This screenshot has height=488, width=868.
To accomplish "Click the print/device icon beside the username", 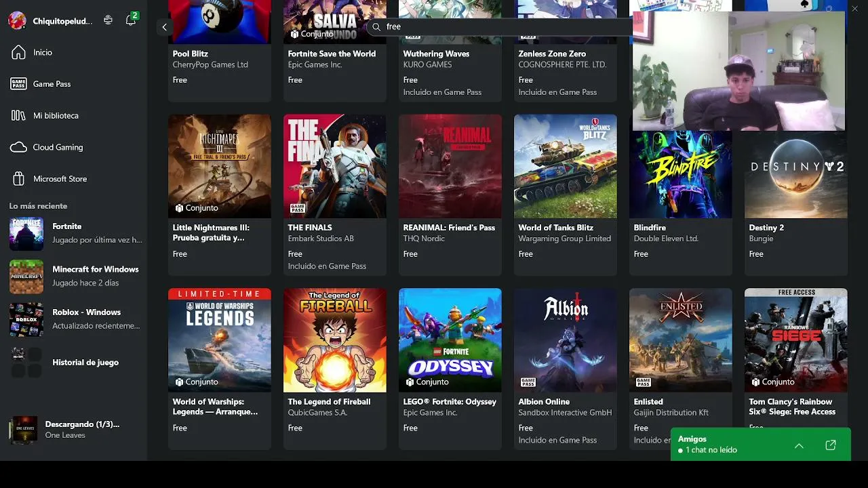I will [108, 20].
